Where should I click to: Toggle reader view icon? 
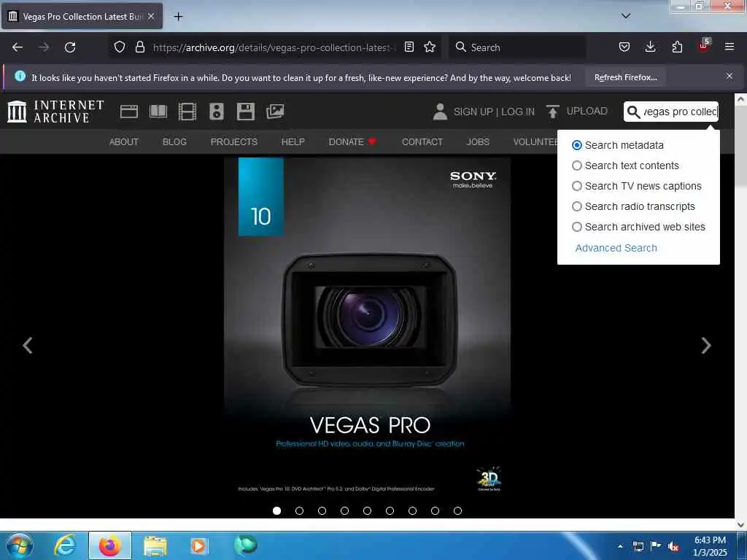point(409,47)
